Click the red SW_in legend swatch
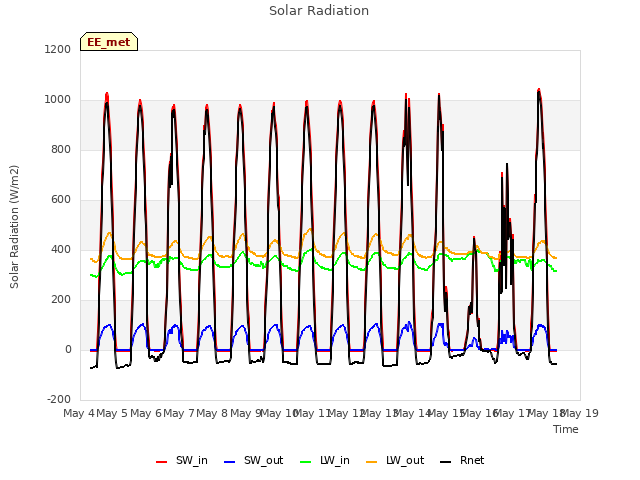The image size is (640, 480). click(x=162, y=462)
